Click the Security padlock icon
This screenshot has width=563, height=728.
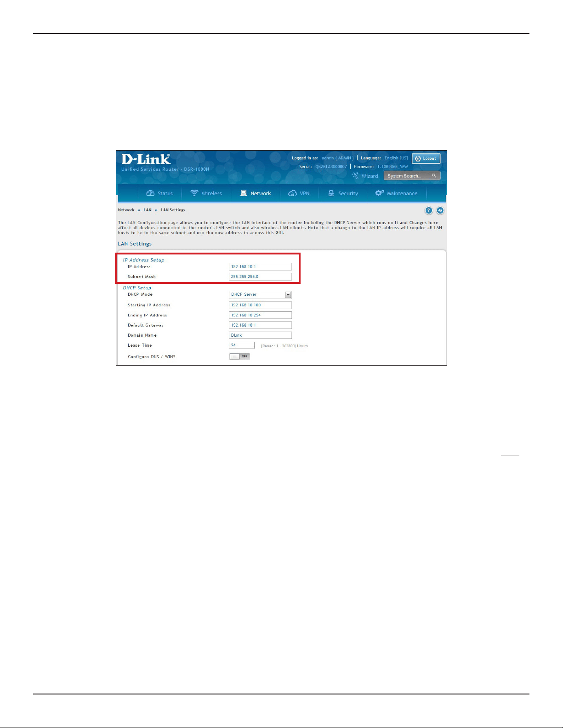click(x=331, y=193)
